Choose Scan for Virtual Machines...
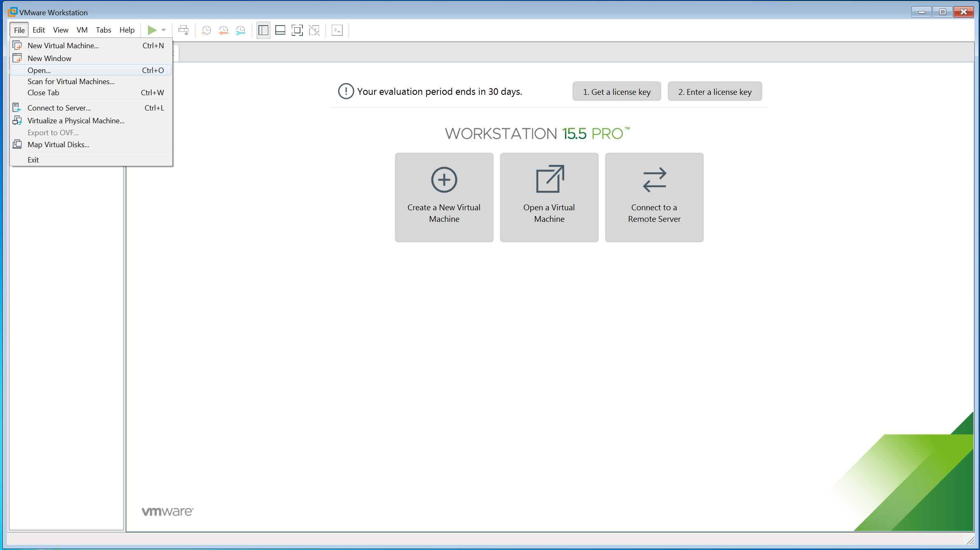980x550 pixels. [x=91, y=81]
